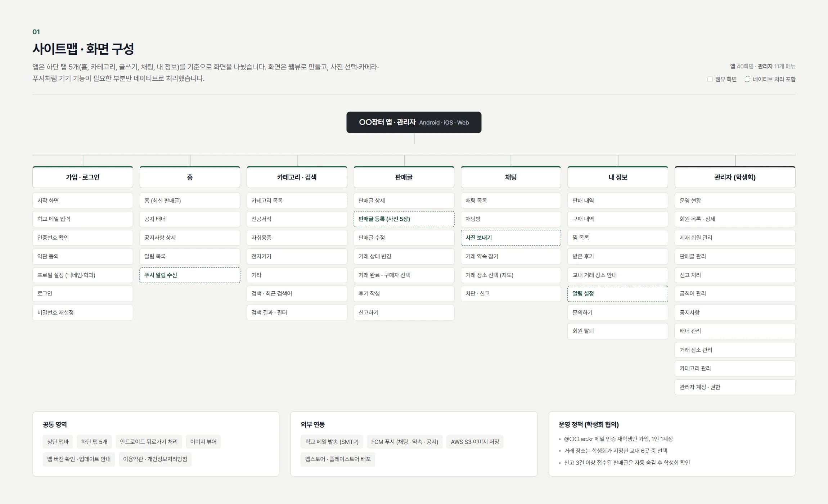Click the 앱스토어 · 플레이스토어 배포 chip

pyautogui.click(x=338, y=459)
